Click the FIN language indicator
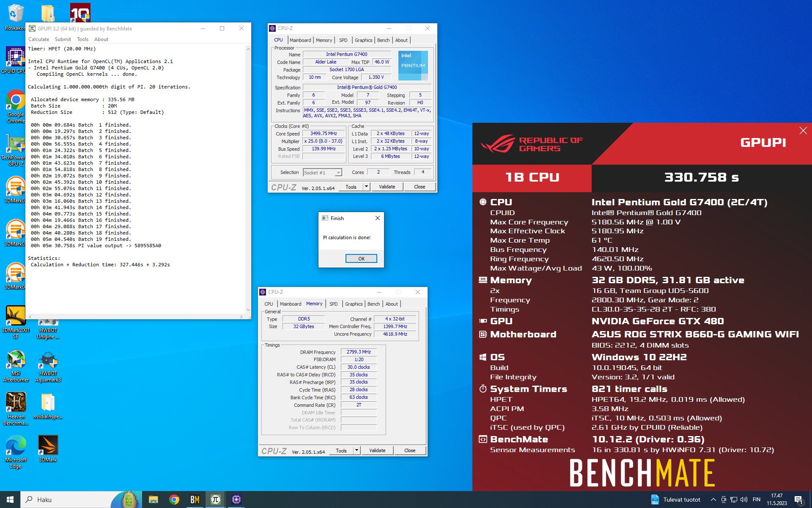 tap(757, 500)
